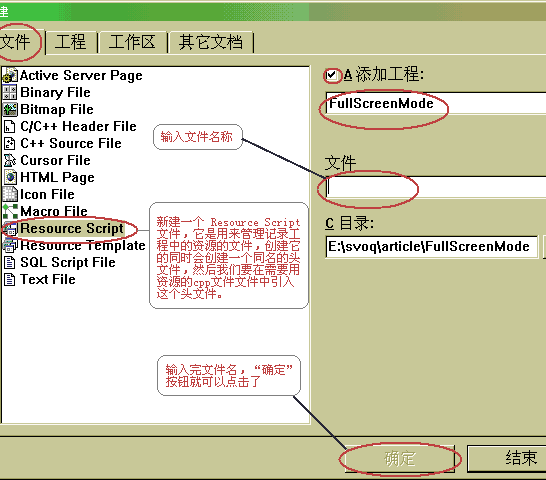This screenshot has height=480, width=546.
Task: Click the Resource Template icon
Action: click(x=10, y=246)
